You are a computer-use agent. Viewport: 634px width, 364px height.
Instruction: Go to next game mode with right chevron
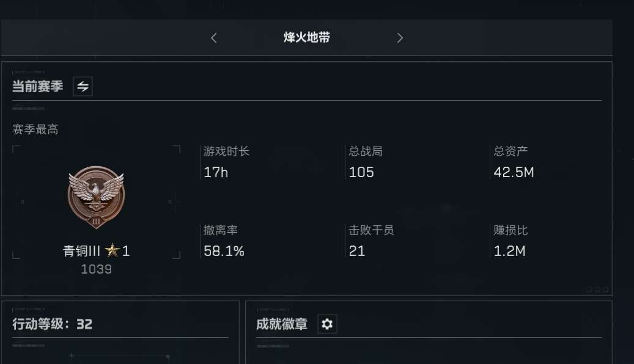pyautogui.click(x=400, y=38)
